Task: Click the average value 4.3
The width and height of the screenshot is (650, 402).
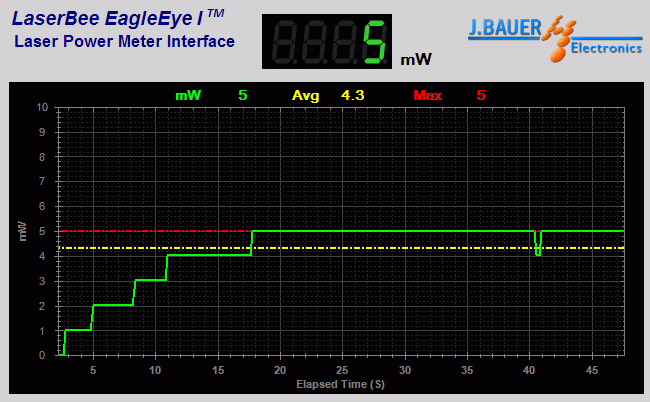Action: tap(353, 95)
